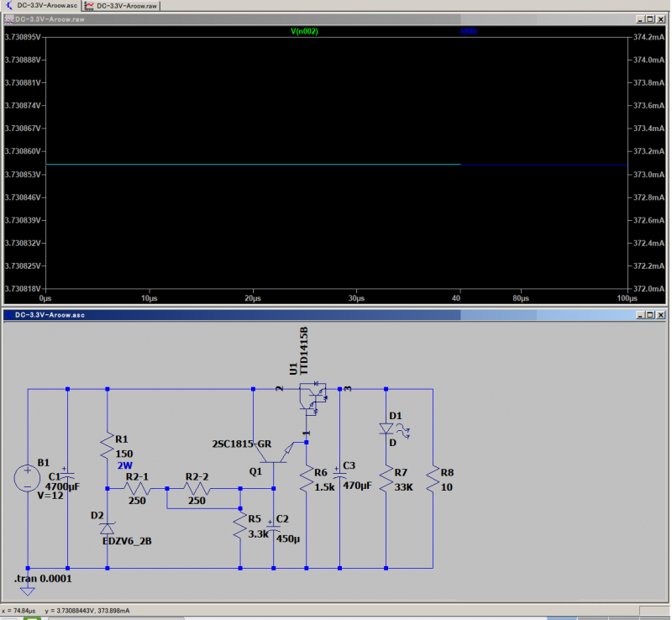Select the R8 resistor symbol
This screenshot has height=620, width=672.
click(x=432, y=480)
